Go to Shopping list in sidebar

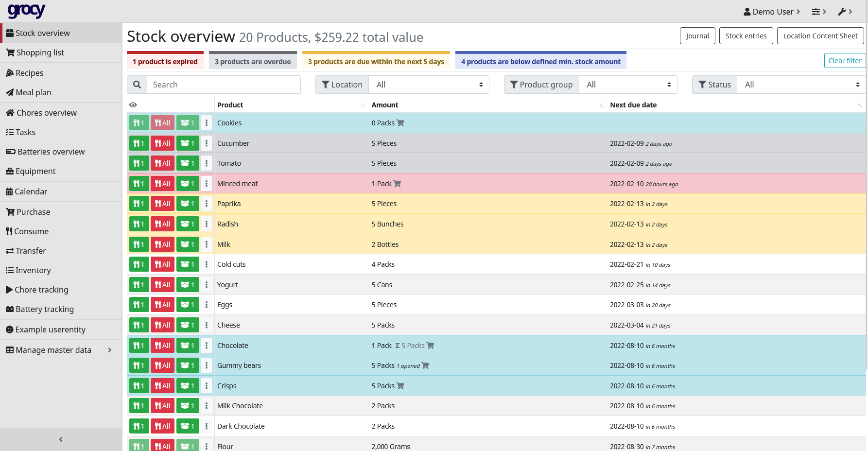[x=40, y=52]
